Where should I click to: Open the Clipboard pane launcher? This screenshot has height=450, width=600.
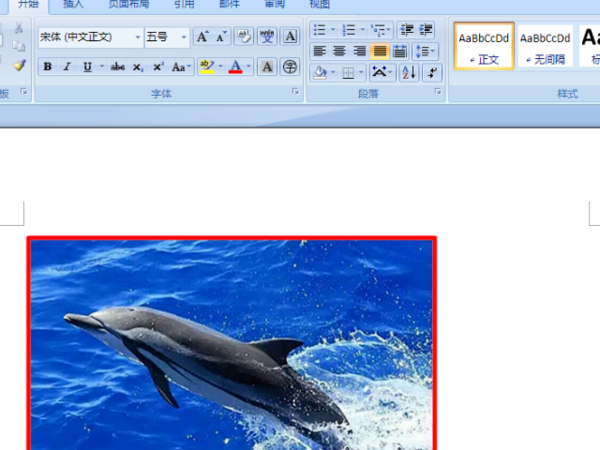24,91
